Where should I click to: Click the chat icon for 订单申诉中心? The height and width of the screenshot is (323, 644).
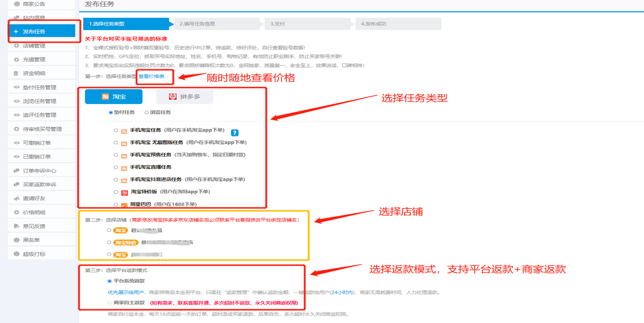[17, 170]
